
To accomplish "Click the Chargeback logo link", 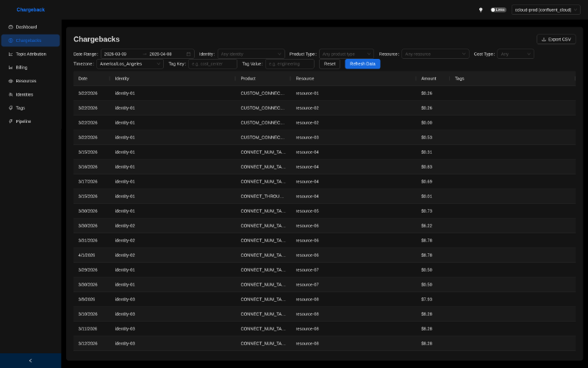I will coord(30,10).
